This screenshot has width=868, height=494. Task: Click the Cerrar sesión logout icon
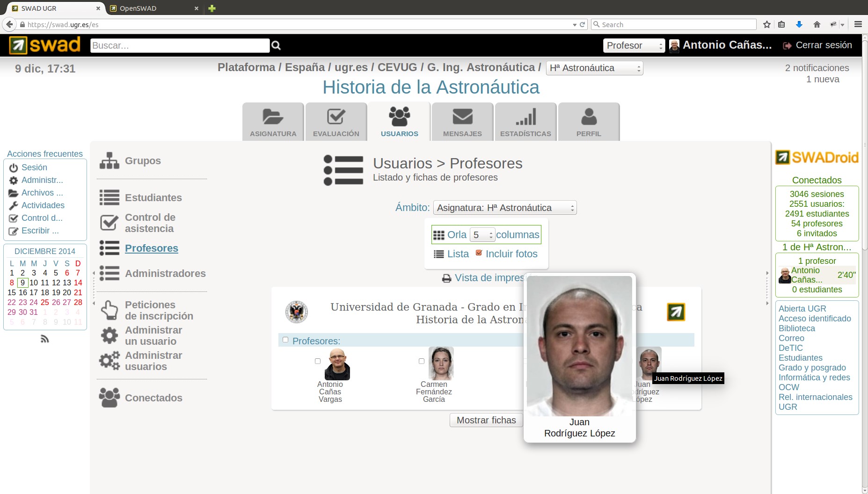pyautogui.click(x=788, y=45)
